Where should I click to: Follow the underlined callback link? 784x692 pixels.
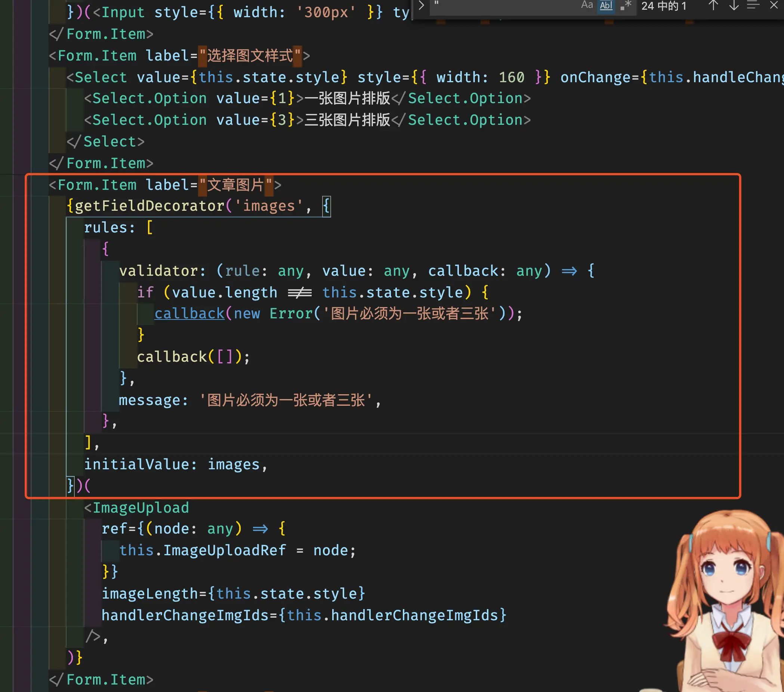(x=189, y=314)
